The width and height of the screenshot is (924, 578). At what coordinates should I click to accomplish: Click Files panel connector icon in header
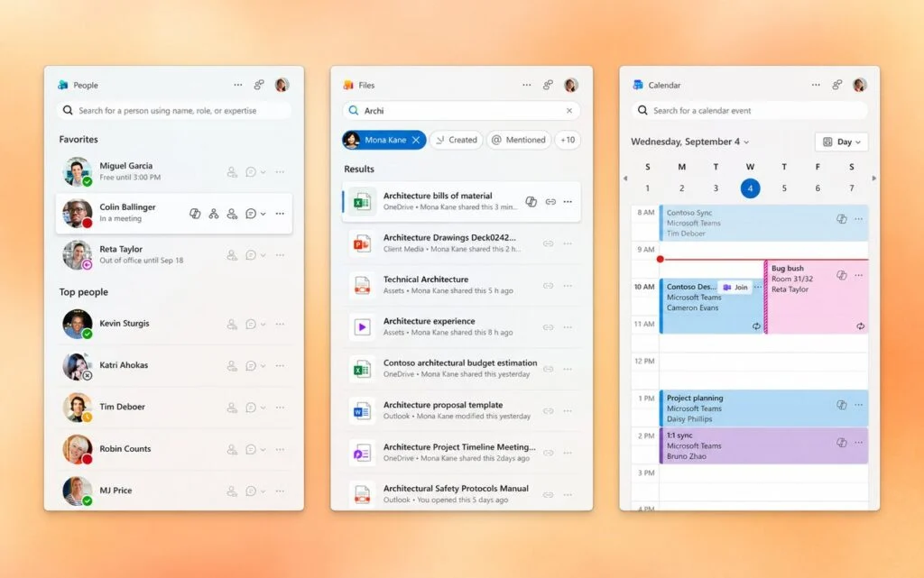pyautogui.click(x=548, y=85)
